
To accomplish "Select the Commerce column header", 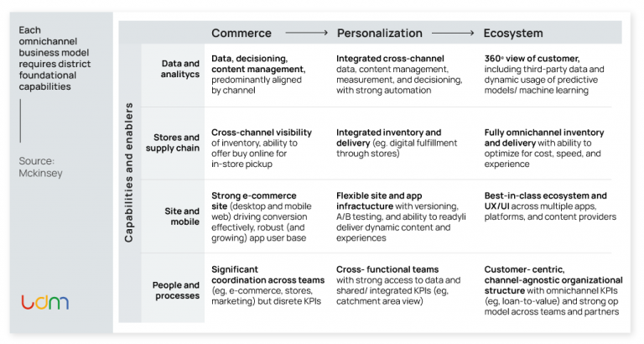I will [241, 34].
